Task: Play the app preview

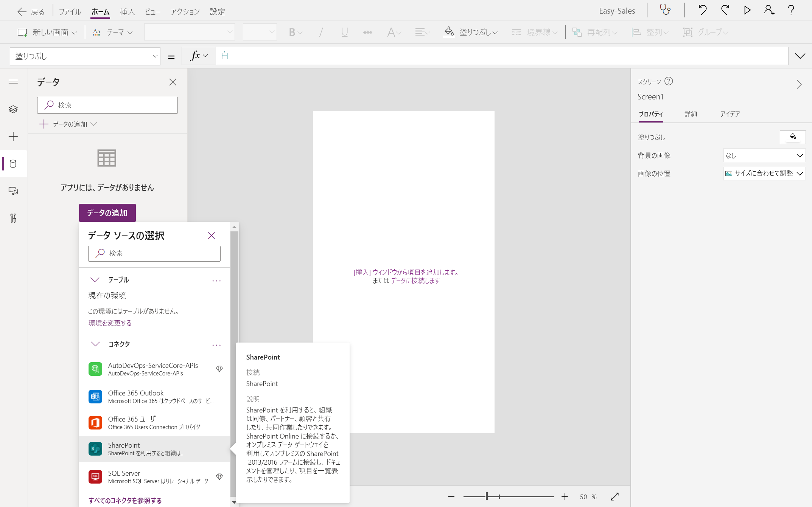Action: (747, 10)
